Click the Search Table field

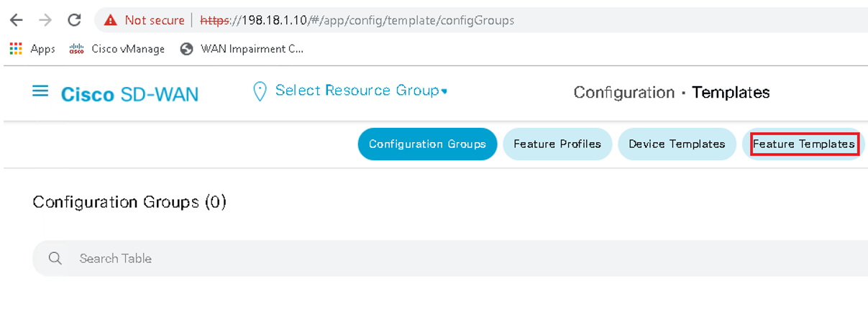[450, 258]
